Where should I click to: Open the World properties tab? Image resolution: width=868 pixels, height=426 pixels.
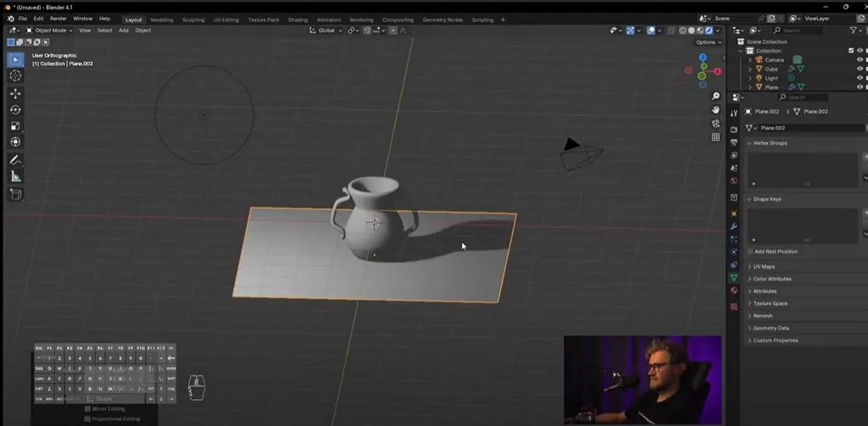pos(734,180)
